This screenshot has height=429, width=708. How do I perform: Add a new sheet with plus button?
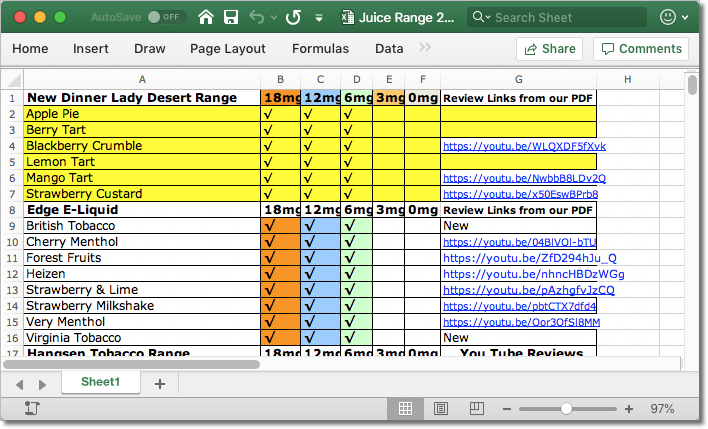click(x=159, y=383)
